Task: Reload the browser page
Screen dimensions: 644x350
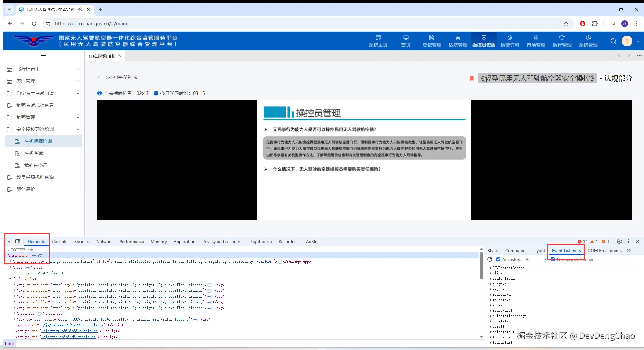Action: [34, 24]
